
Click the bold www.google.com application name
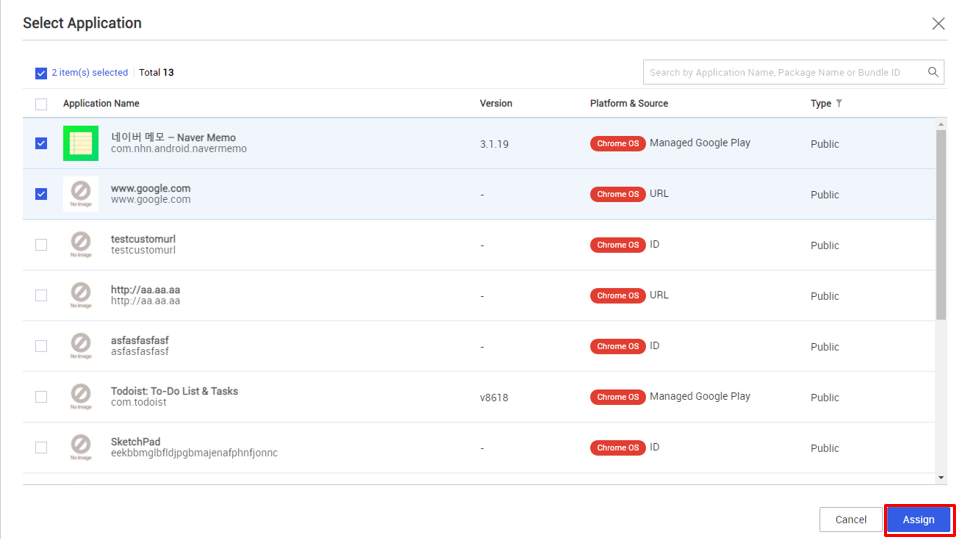(x=151, y=188)
